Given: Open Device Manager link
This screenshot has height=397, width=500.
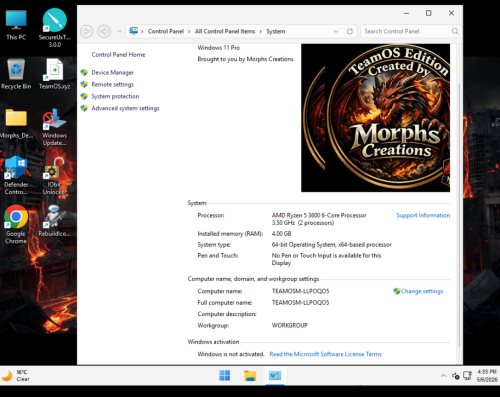Looking at the screenshot, I should pos(112,72).
